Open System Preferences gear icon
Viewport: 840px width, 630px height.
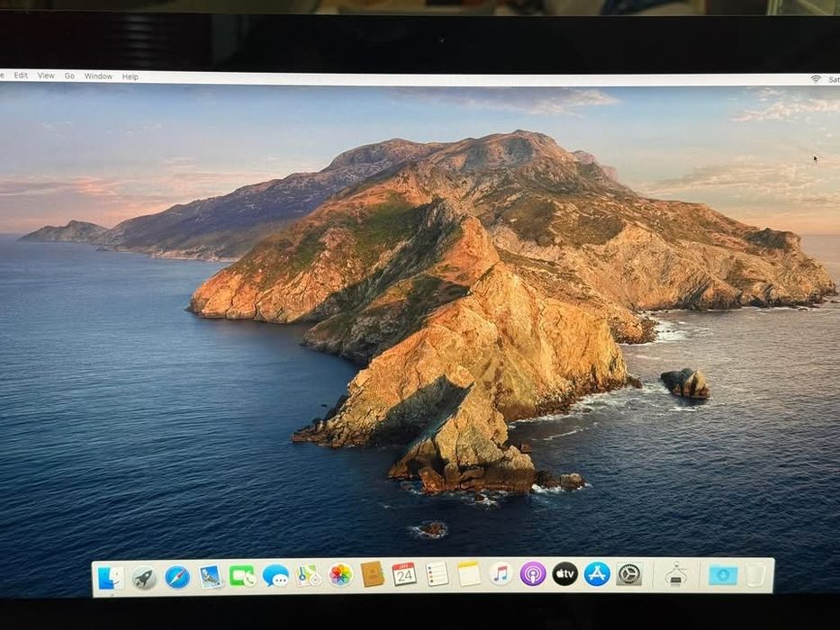tap(629, 575)
